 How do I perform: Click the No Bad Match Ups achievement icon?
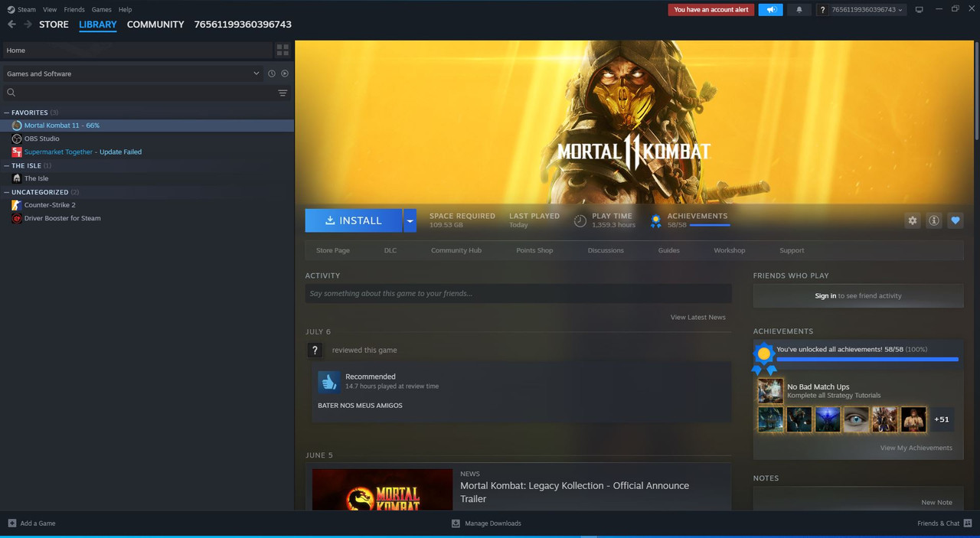point(770,390)
